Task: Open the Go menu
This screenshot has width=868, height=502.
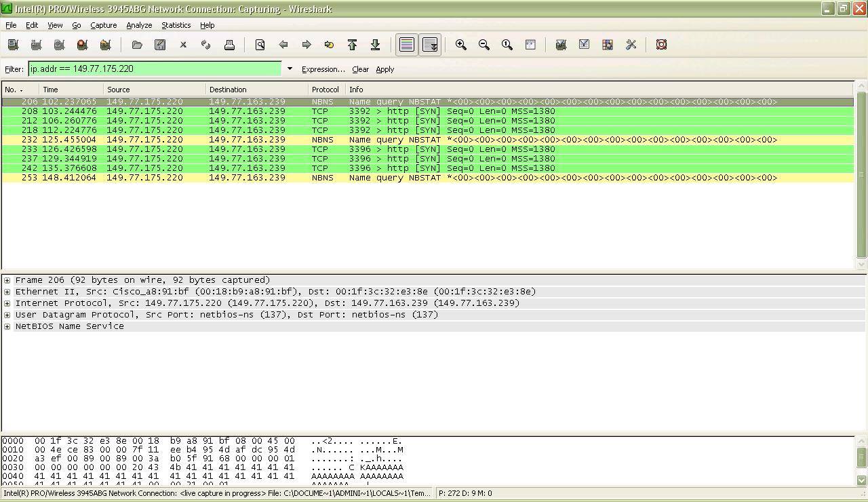Action: (x=77, y=25)
